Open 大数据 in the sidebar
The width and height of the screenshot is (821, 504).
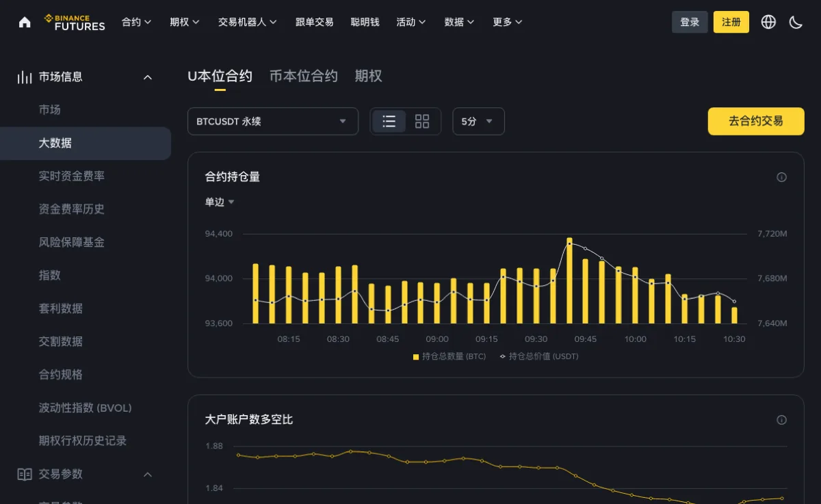tap(86, 144)
